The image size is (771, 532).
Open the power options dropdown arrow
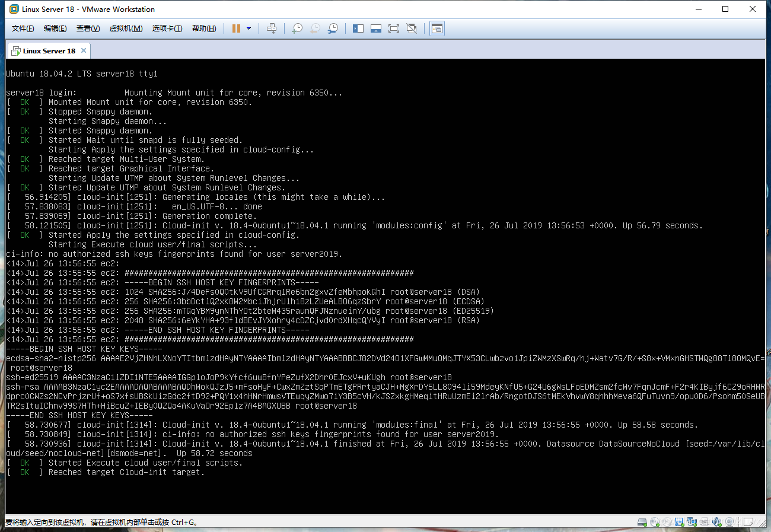(x=249, y=28)
